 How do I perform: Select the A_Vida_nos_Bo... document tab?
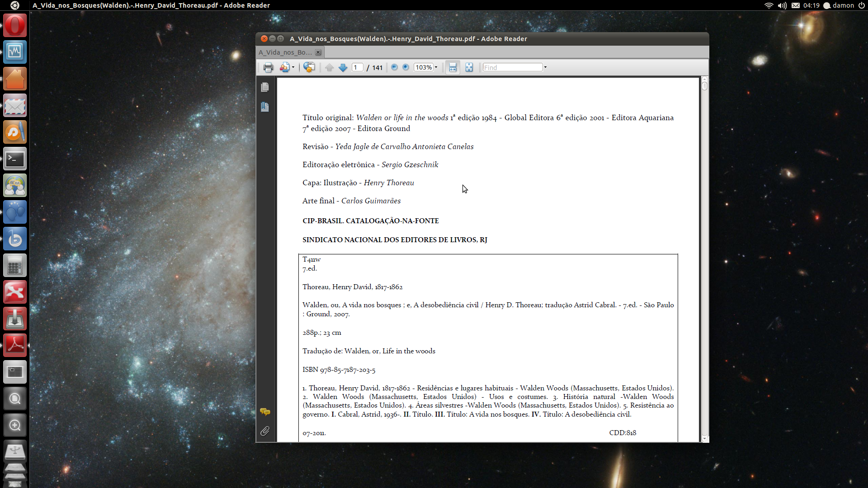[x=285, y=52]
